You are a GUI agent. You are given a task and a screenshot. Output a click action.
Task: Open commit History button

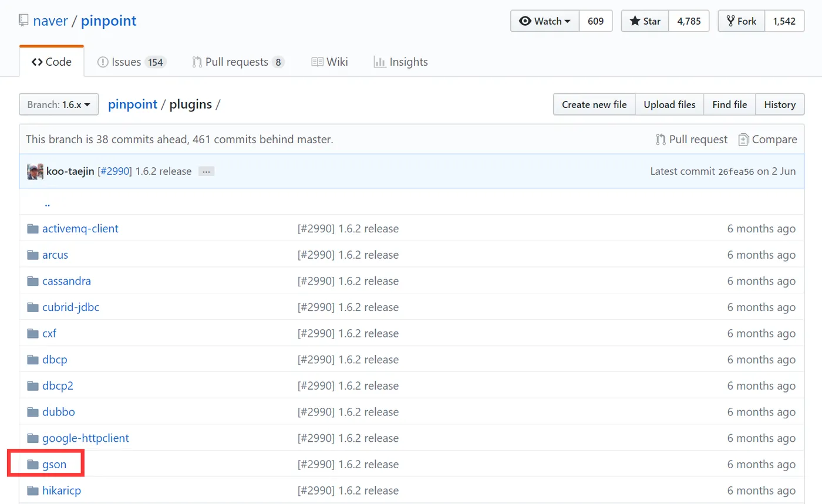click(x=780, y=104)
